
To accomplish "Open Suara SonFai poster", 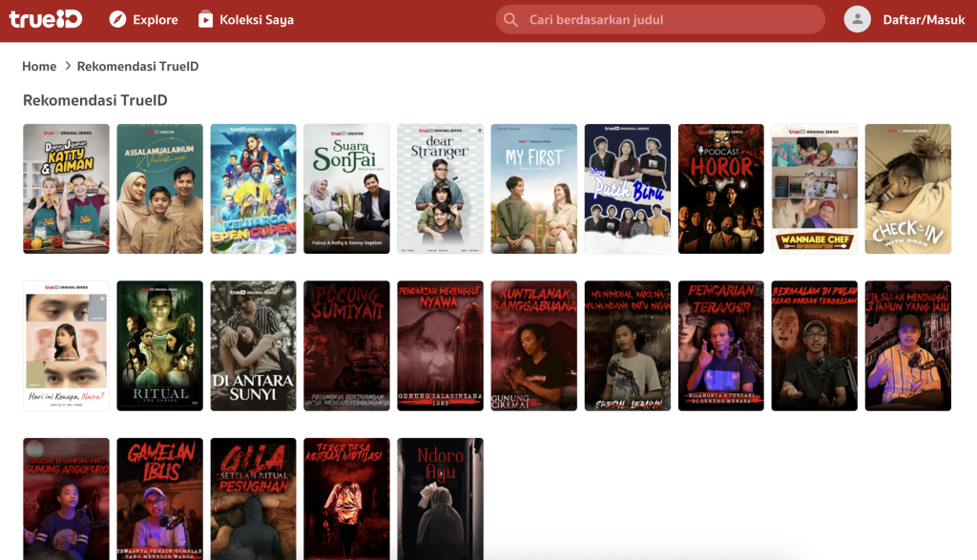I will point(347,189).
